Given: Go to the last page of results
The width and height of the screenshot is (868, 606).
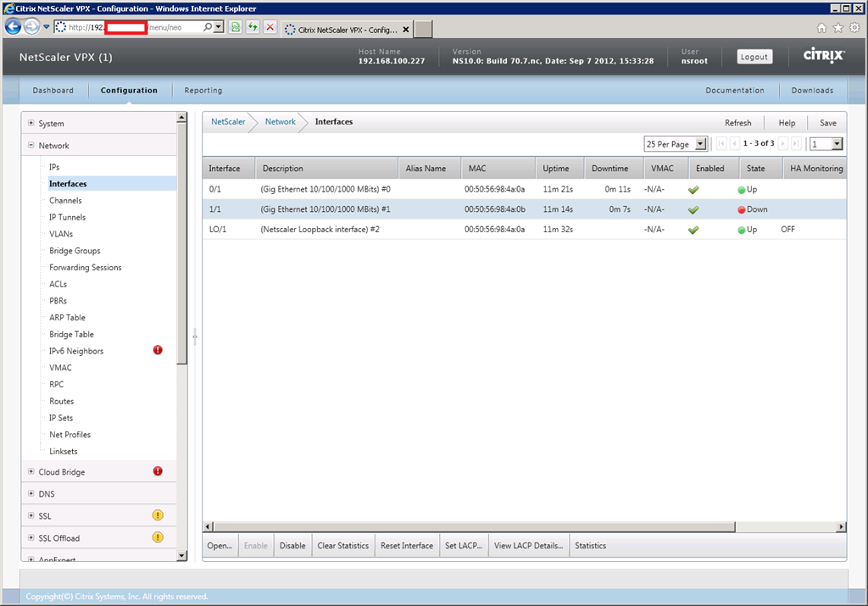Looking at the screenshot, I should [795, 144].
